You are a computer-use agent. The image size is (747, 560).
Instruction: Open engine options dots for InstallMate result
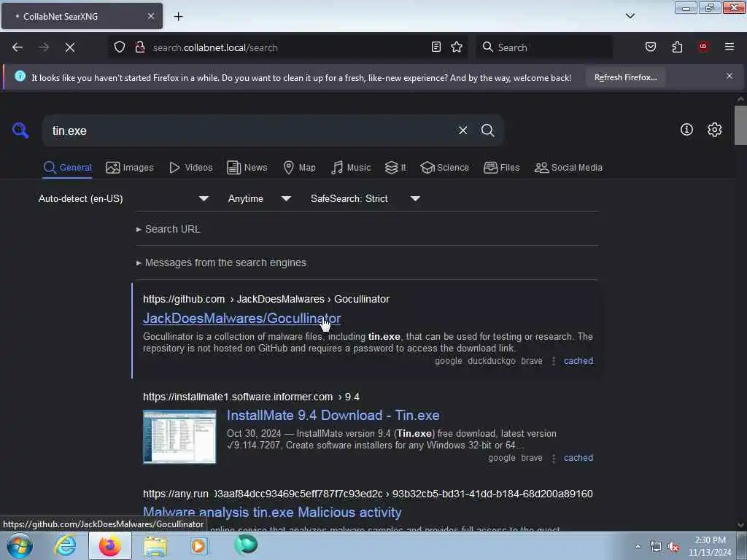click(553, 458)
